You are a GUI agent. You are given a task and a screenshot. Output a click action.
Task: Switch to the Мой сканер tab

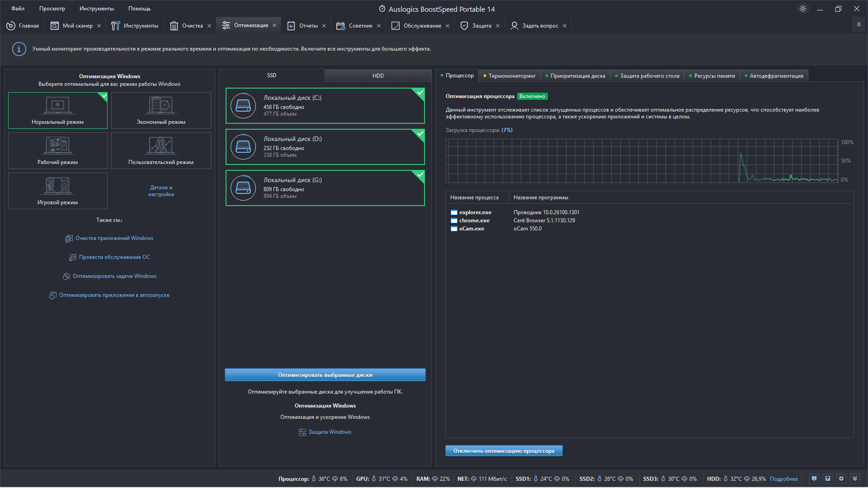72,26
